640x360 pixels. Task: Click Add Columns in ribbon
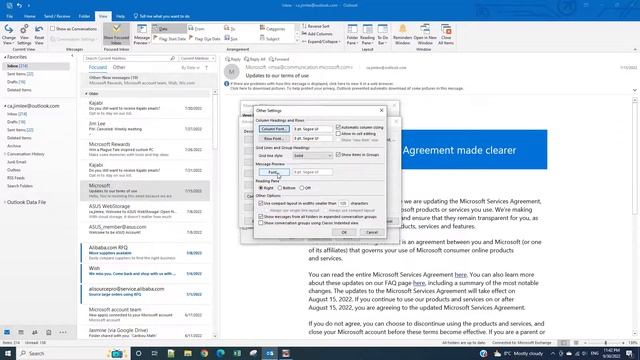pyautogui.click(x=318, y=34)
